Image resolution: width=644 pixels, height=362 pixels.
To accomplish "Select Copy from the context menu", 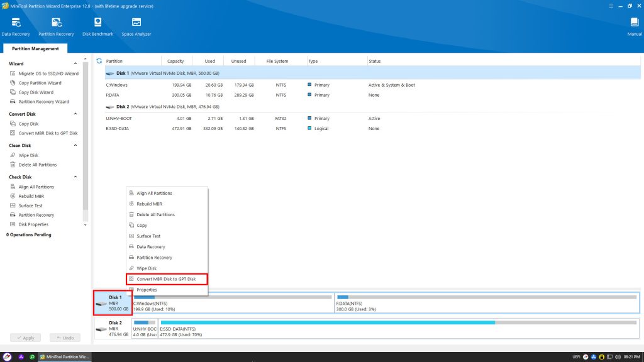I will [167, 226].
